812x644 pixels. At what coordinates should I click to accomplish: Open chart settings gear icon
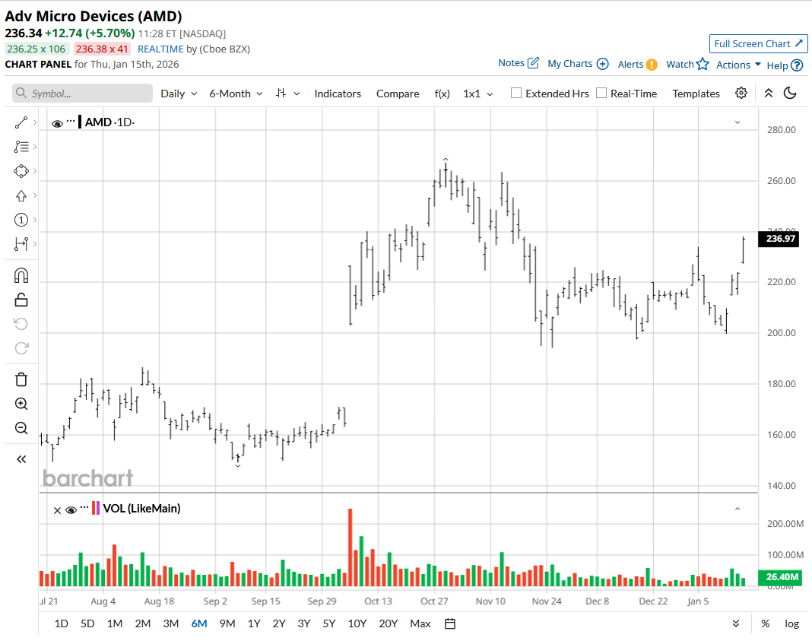(x=741, y=94)
